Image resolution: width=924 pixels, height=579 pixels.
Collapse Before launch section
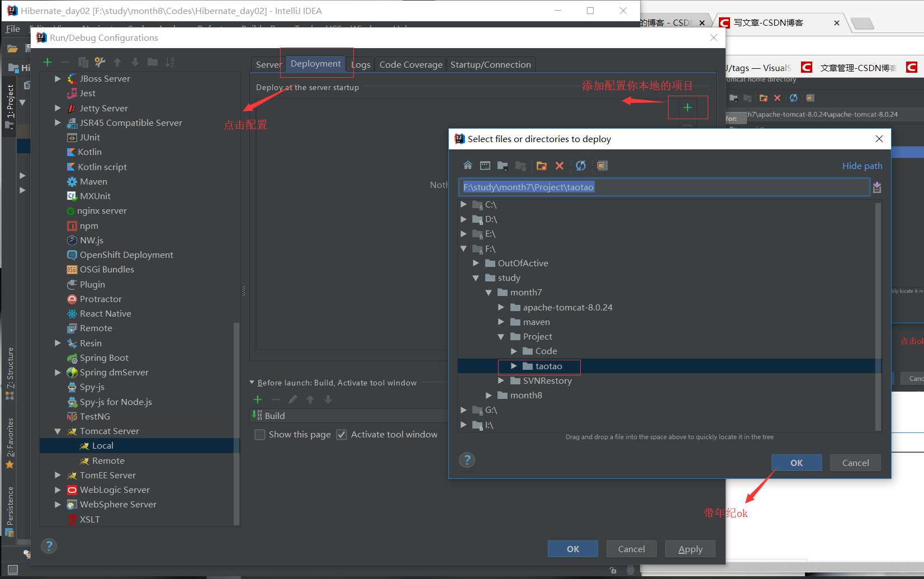coord(252,383)
